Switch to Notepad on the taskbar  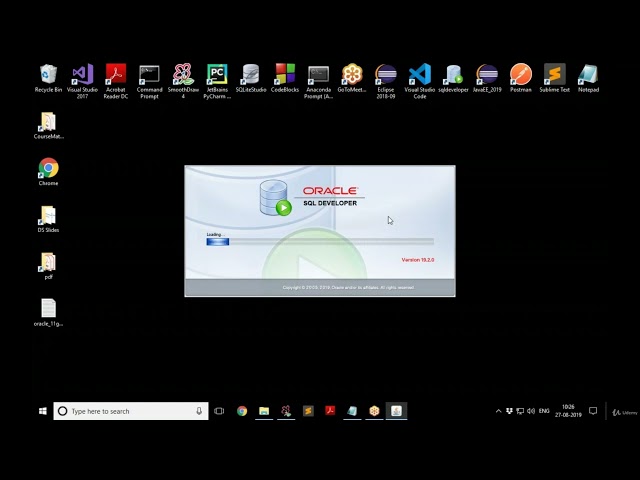pos(352,411)
